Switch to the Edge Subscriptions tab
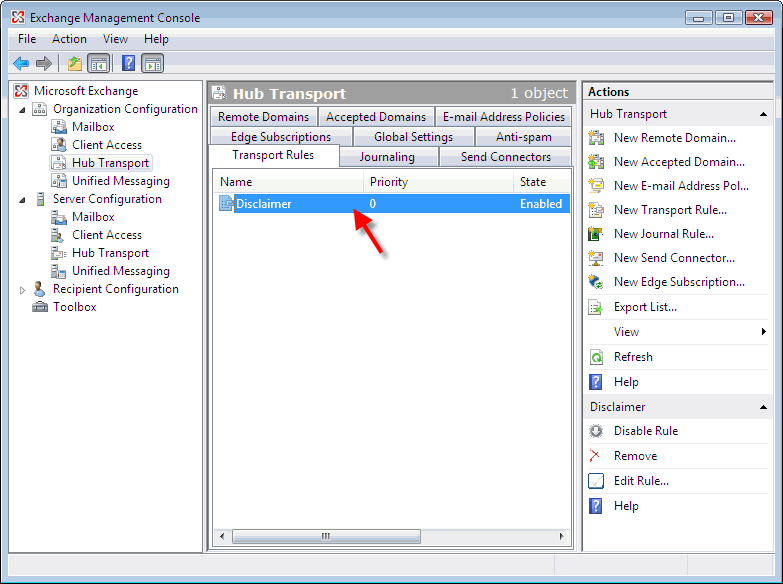 click(x=281, y=136)
